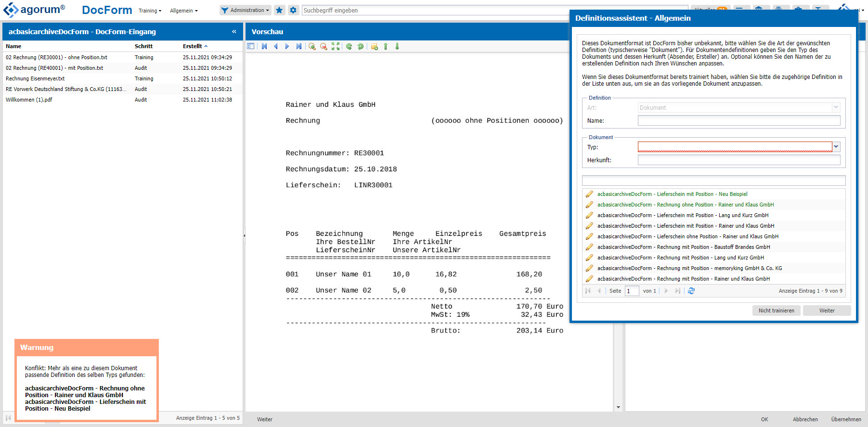The image size is (868, 427).
Task: Zoom out of the document preview
Action: [324, 46]
